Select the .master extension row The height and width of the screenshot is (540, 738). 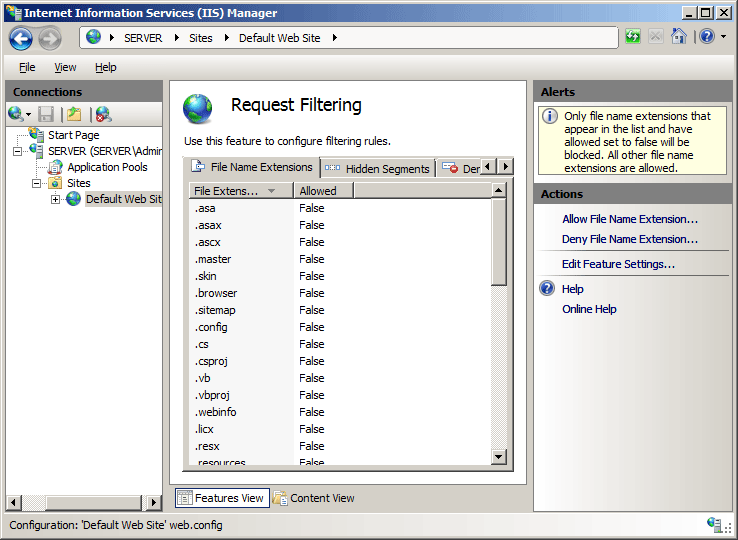click(x=340, y=259)
